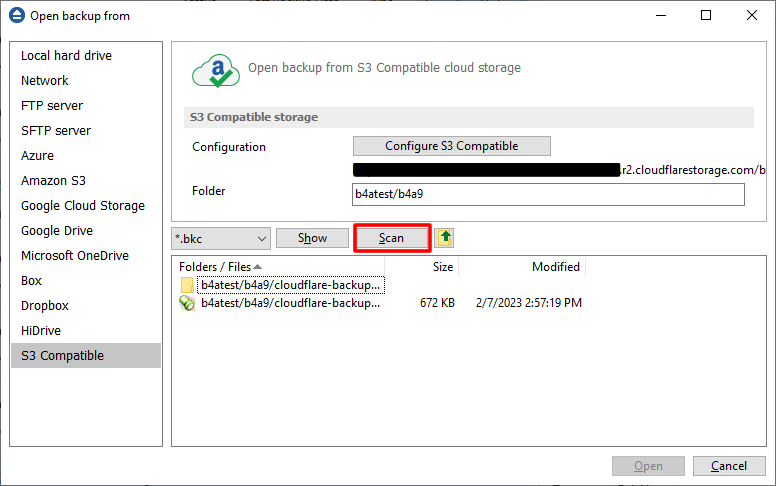Select Amazon S3 storage option
The image size is (776, 486).
tap(53, 181)
